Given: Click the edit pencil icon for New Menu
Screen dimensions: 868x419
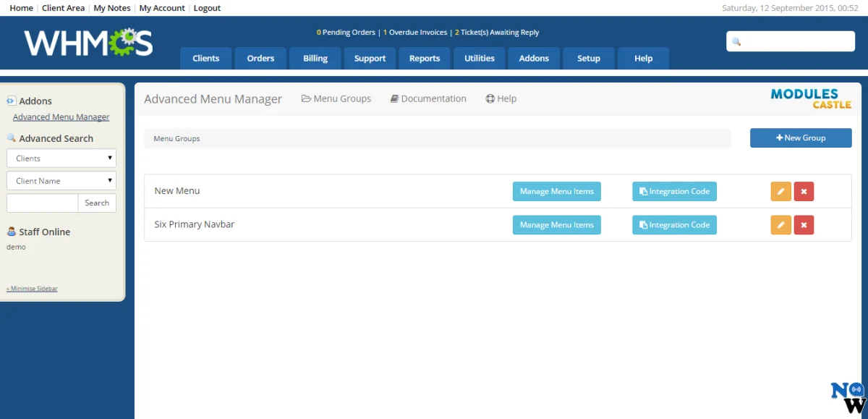Looking at the screenshot, I should [780, 191].
